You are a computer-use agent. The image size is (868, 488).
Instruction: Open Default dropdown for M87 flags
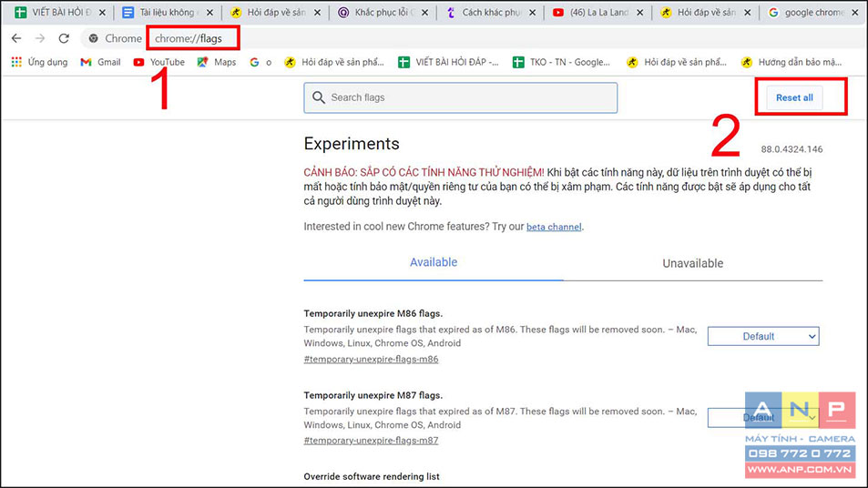point(763,418)
